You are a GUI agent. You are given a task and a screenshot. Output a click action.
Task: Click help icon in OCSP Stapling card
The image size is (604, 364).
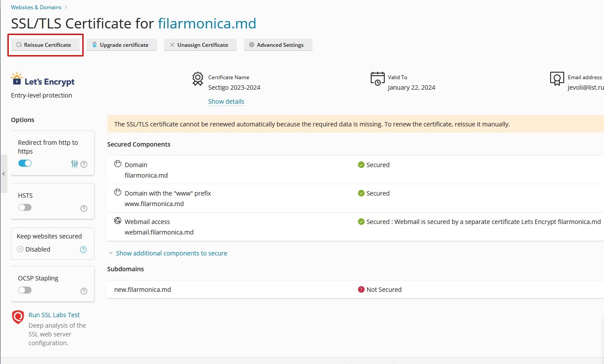(84, 291)
